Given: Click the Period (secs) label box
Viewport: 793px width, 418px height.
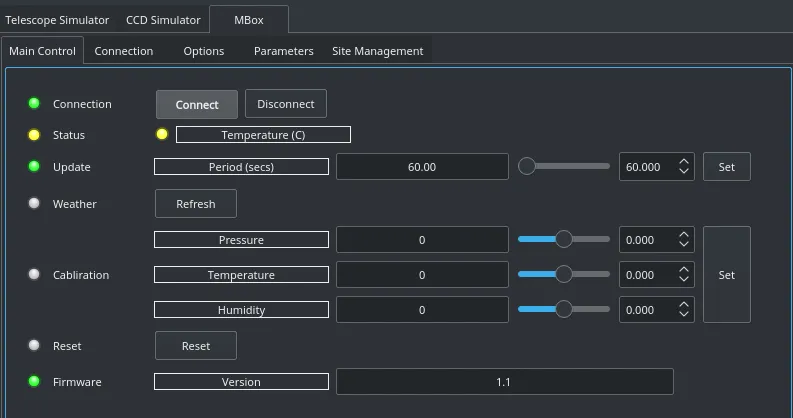Looking at the screenshot, I should [241, 167].
